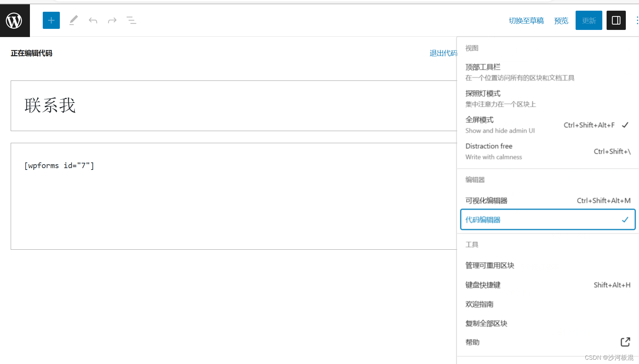The width and height of the screenshot is (639, 364).
Task: Open the 欢迎指南 welcome guide
Action: point(548,304)
